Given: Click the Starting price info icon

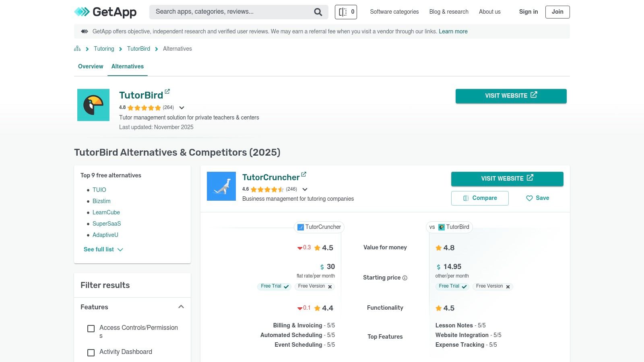Looking at the screenshot, I should (405, 278).
